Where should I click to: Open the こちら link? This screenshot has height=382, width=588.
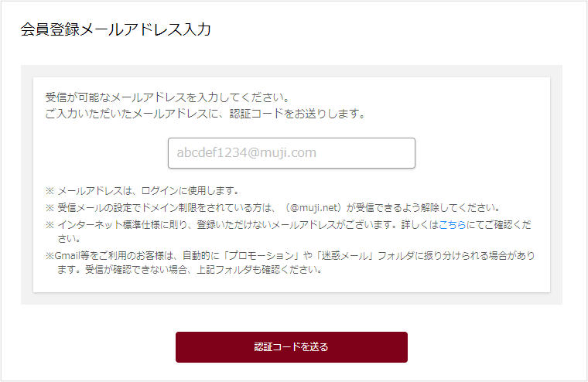click(x=452, y=225)
